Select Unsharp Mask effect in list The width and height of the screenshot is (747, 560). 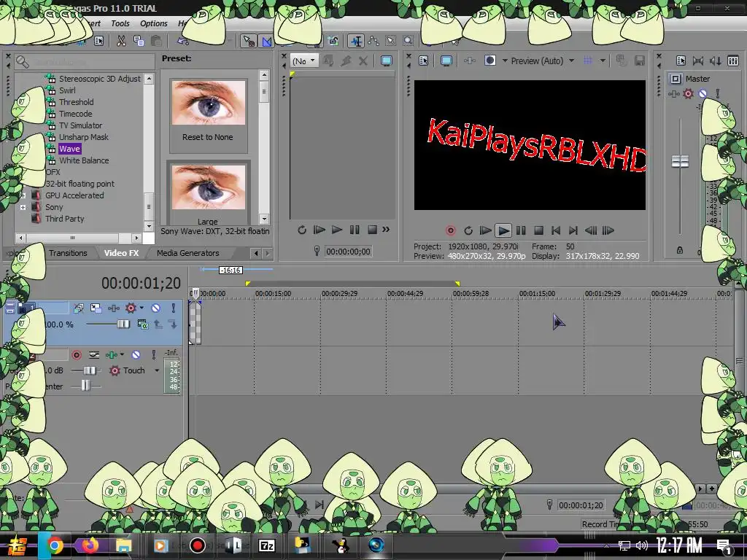point(83,137)
